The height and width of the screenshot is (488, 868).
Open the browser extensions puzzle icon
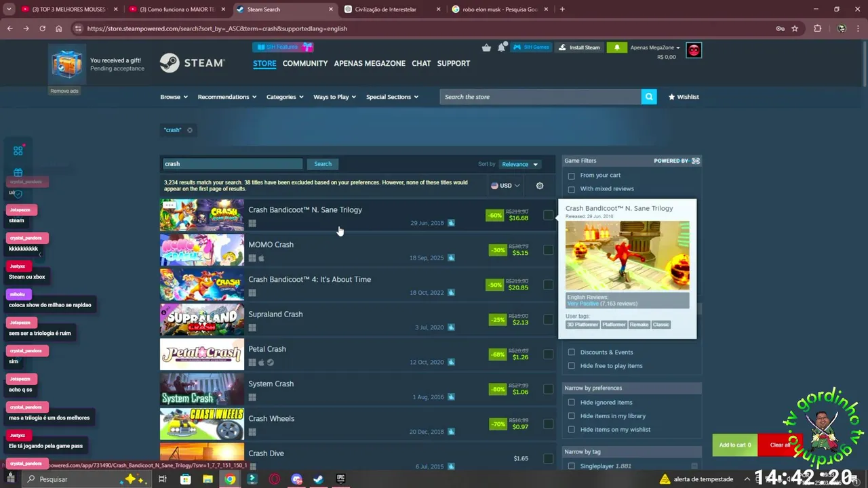(x=817, y=28)
